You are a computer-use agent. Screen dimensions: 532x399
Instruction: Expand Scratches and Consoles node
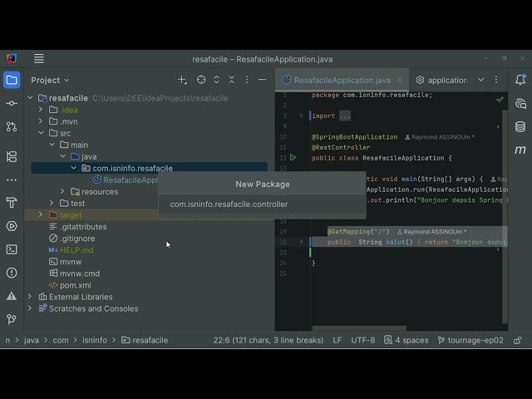pos(30,308)
